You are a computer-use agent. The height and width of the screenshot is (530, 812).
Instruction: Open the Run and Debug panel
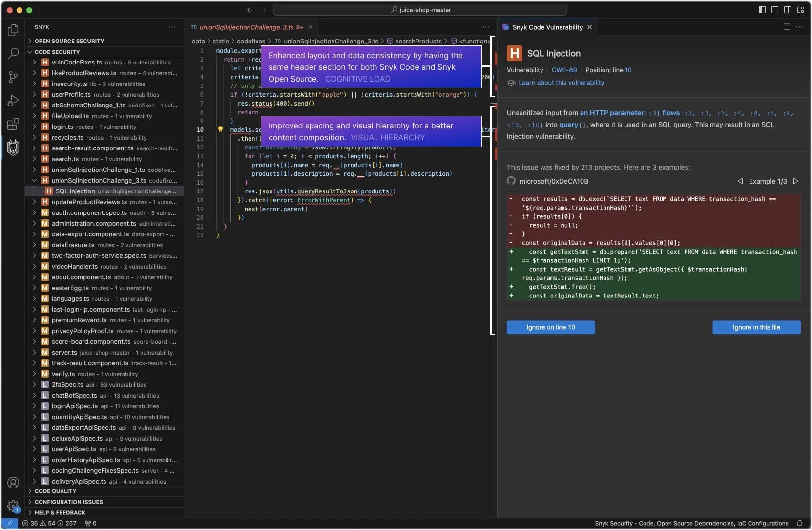point(13,101)
